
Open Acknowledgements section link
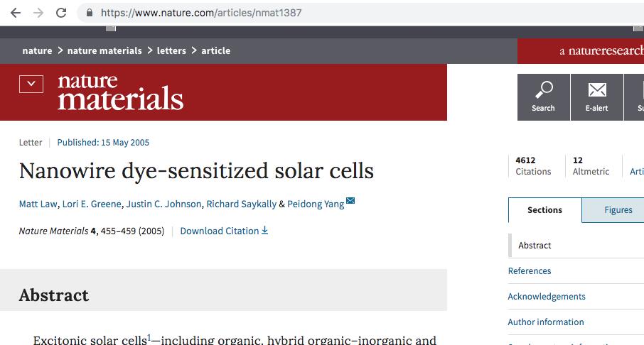[547, 297]
